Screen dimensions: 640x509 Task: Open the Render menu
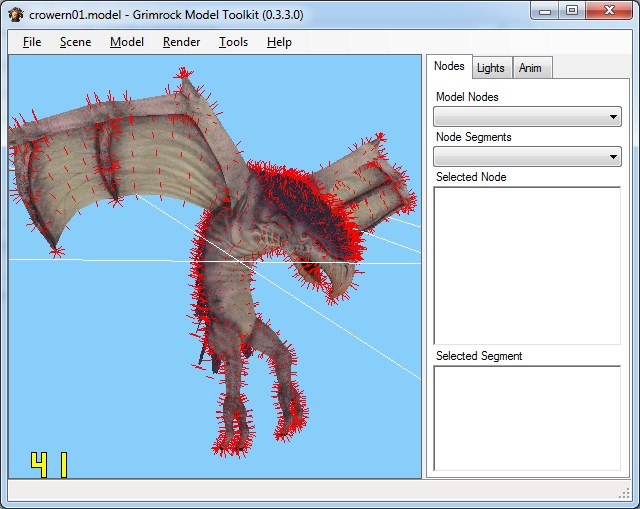(182, 42)
